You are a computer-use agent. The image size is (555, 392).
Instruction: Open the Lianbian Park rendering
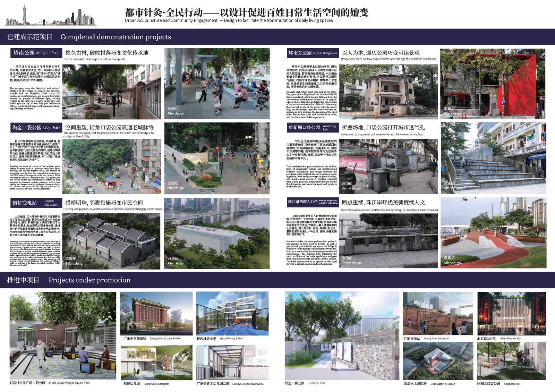pos(341,335)
